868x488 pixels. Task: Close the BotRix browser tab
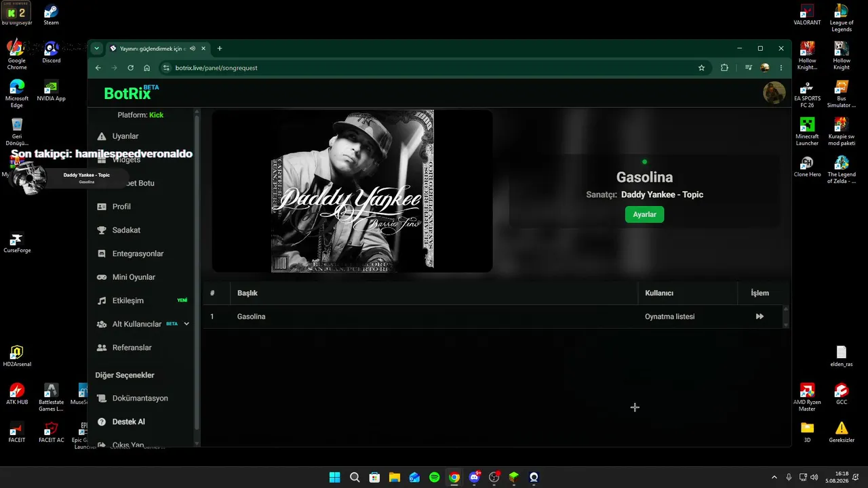click(x=203, y=48)
